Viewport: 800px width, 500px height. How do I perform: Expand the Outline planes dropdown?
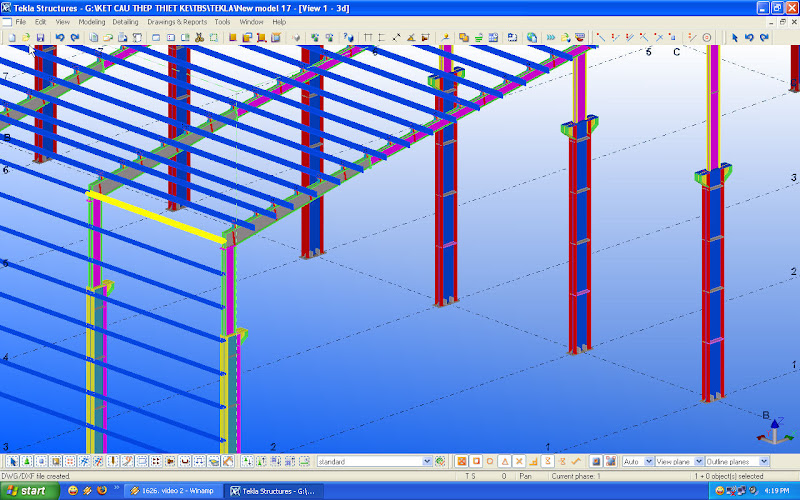[764, 461]
